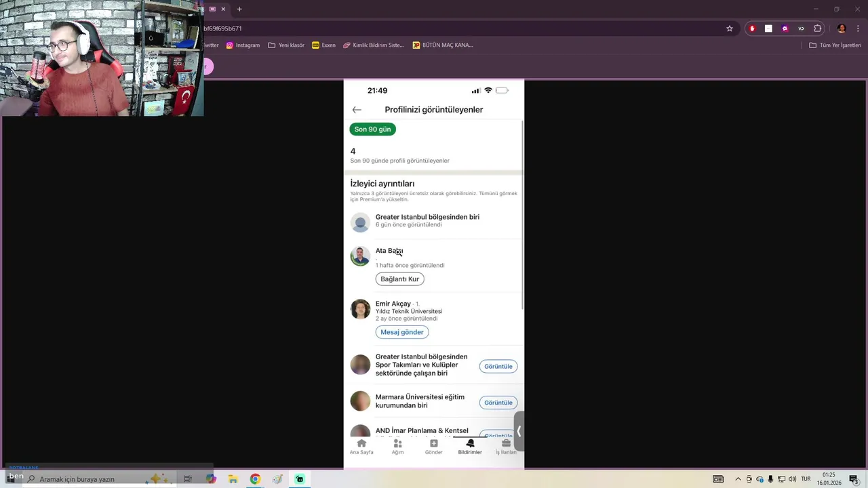Open Google Chrome from the taskbar
The image size is (868, 488).
(x=255, y=479)
